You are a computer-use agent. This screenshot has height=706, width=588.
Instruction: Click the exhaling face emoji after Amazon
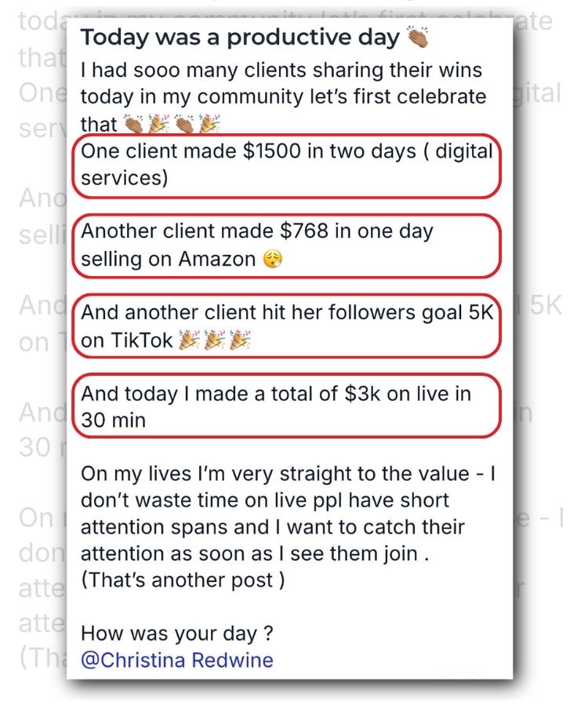point(273,259)
